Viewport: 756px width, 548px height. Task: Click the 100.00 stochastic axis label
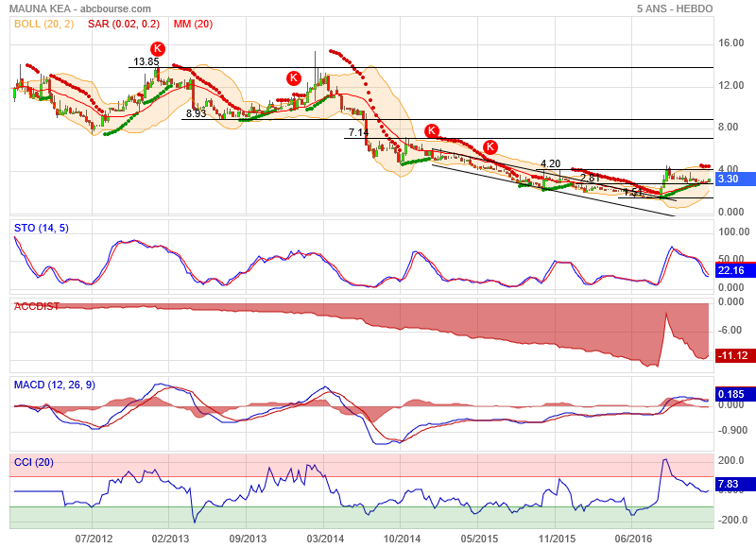coord(734,231)
